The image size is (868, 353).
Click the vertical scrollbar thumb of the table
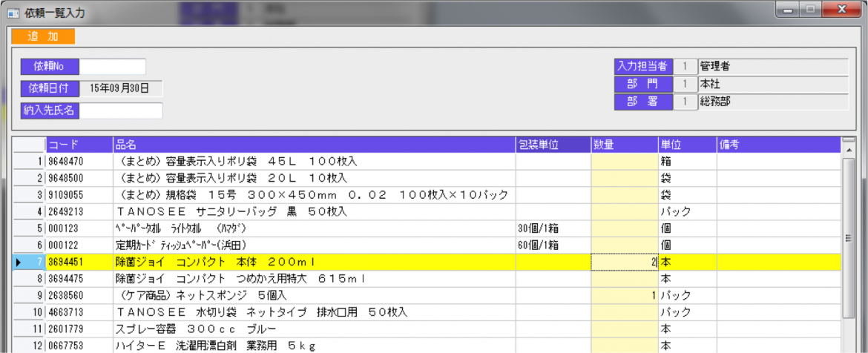tap(847, 238)
